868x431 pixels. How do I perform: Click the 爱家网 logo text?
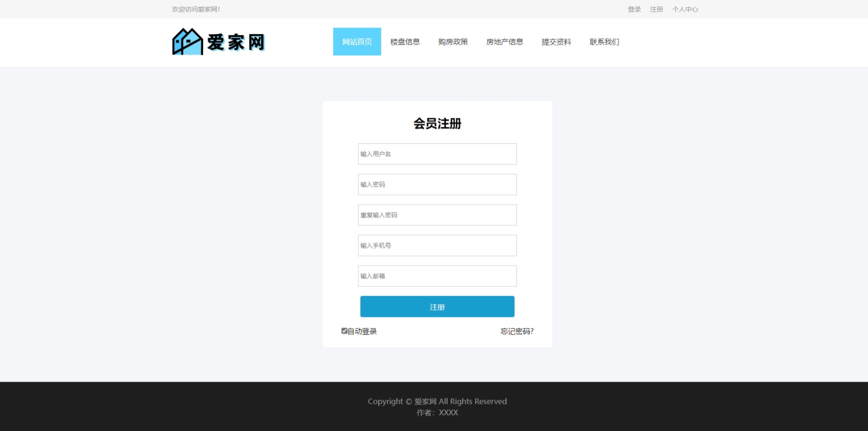[235, 43]
